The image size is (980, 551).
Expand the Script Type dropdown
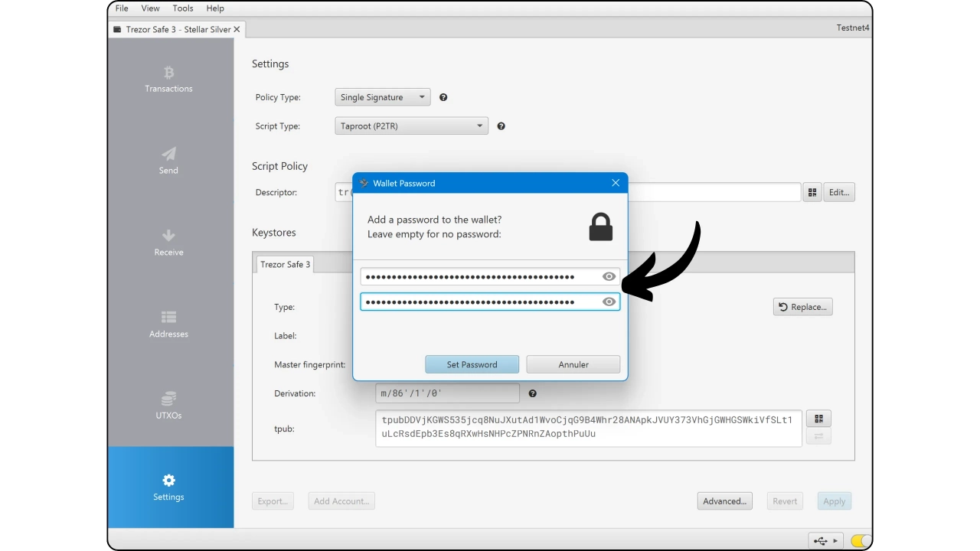(411, 126)
